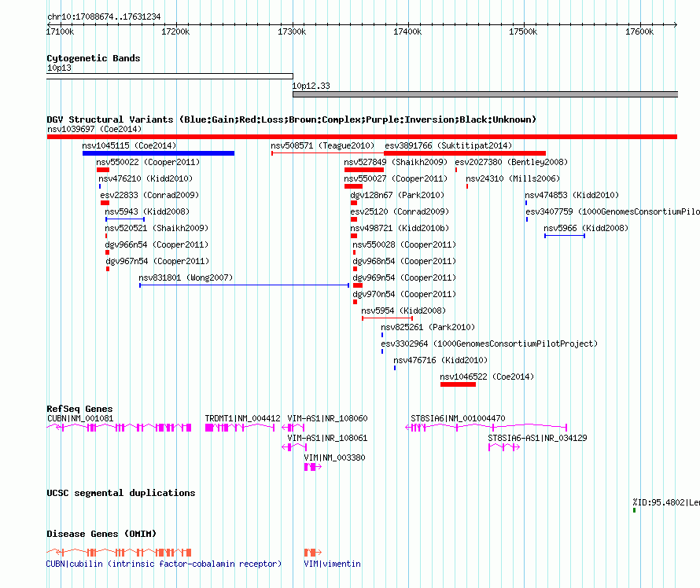Select dgv966n54 (Cooper2011) label
This screenshot has height=588, width=700.
[x=157, y=244]
